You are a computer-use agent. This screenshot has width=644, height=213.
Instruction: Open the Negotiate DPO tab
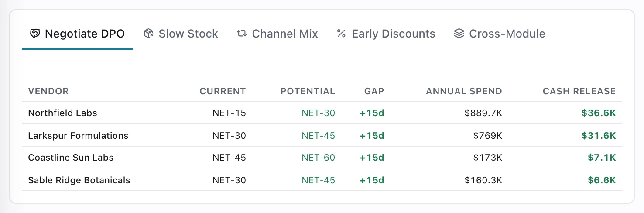click(x=77, y=34)
